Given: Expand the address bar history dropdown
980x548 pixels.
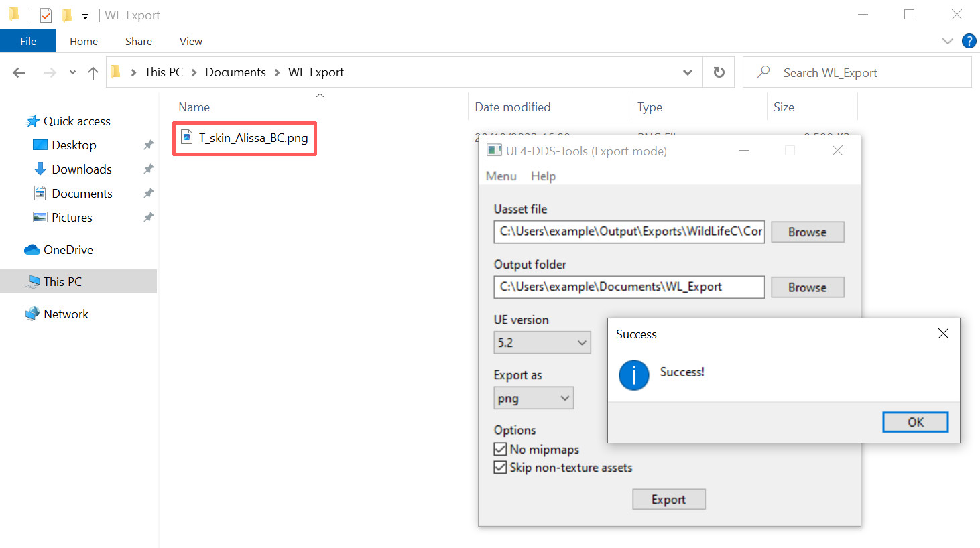Looking at the screenshot, I should point(687,72).
